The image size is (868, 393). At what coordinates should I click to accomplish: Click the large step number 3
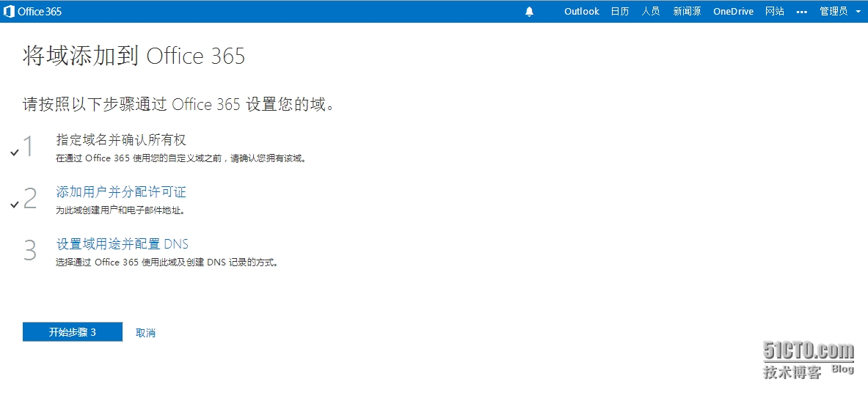tap(30, 251)
